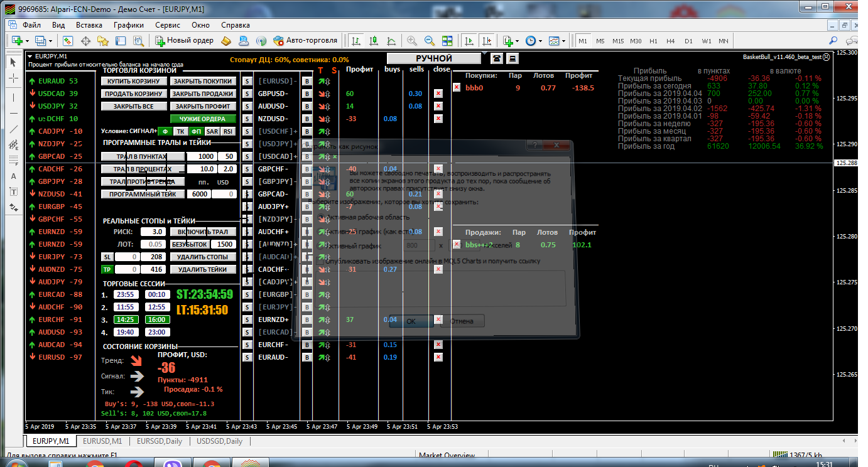This screenshot has height=467, width=868.
Task: Select the Активный график radio option
Action: click(322, 246)
